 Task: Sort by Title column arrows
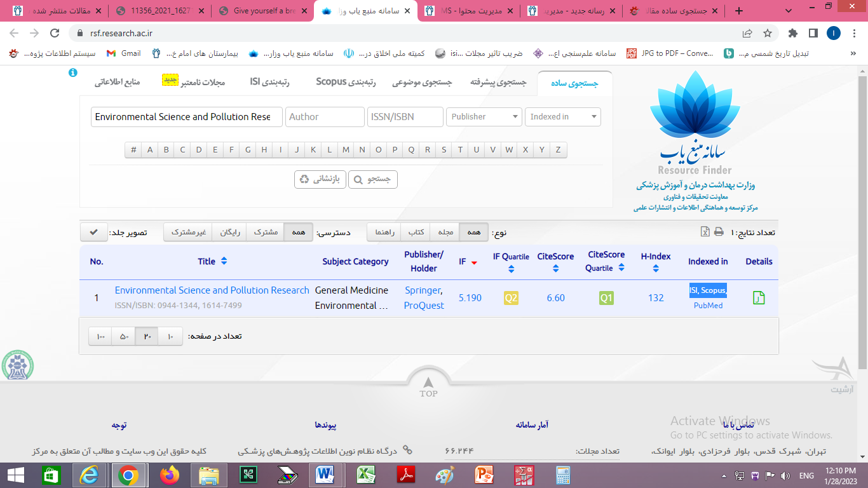click(x=224, y=261)
